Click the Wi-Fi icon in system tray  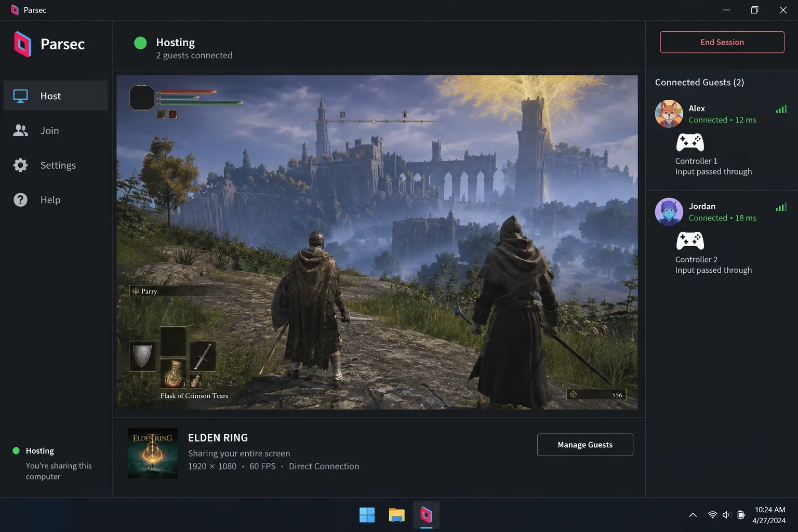tap(712, 515)
